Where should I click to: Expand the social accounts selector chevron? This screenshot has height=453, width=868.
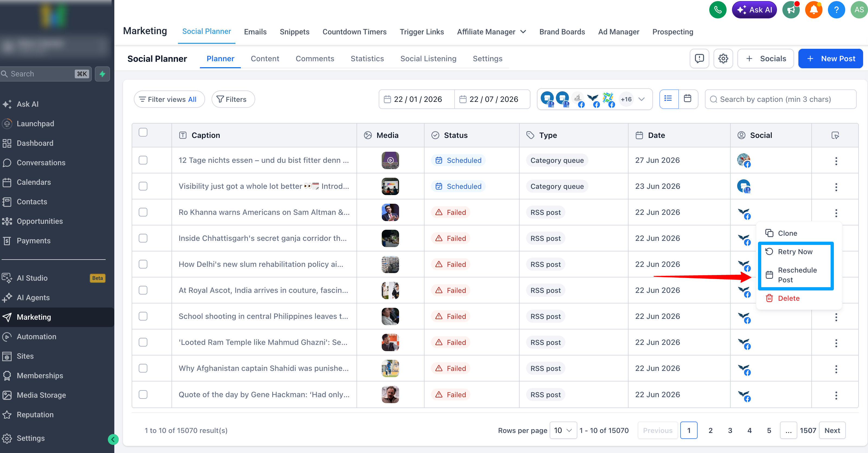642,99
